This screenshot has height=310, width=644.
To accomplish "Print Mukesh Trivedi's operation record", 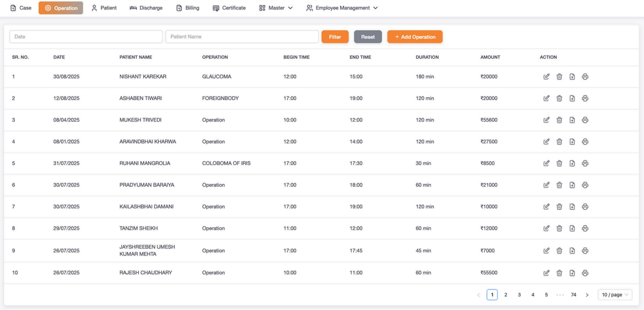I will pos(585,120).
